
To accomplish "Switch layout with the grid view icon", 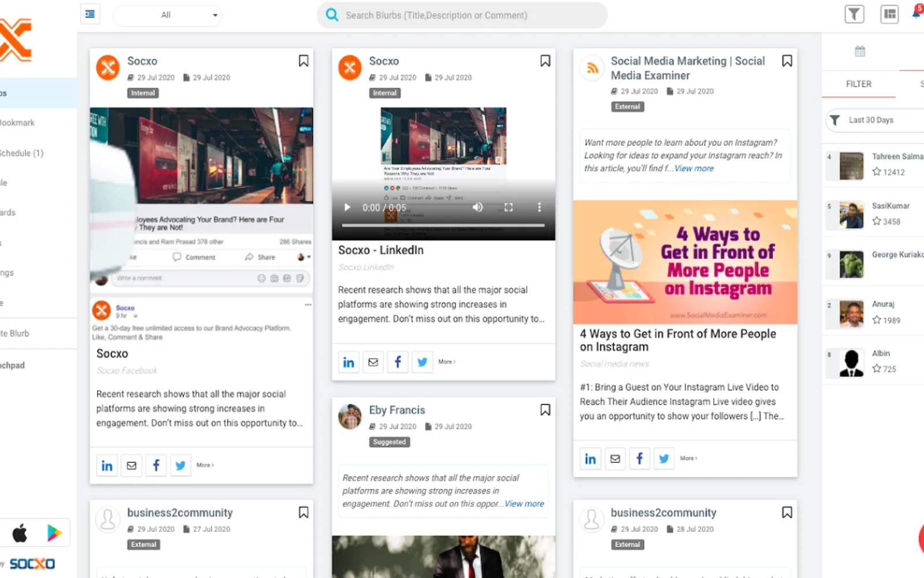I will coord(890,14).
